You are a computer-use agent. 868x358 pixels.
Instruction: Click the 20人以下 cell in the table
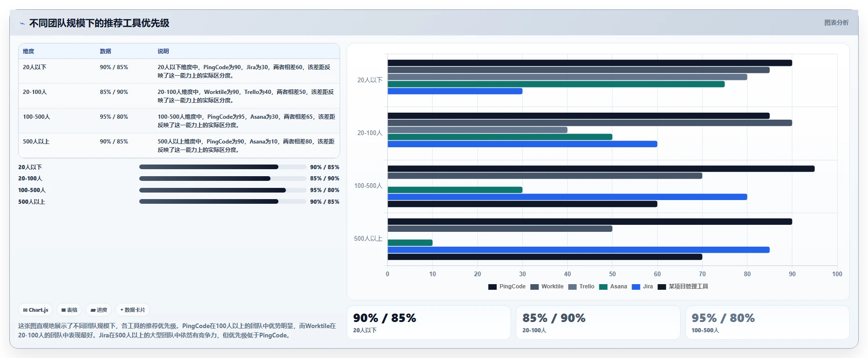pyautogui.click(x=35, y=67)
